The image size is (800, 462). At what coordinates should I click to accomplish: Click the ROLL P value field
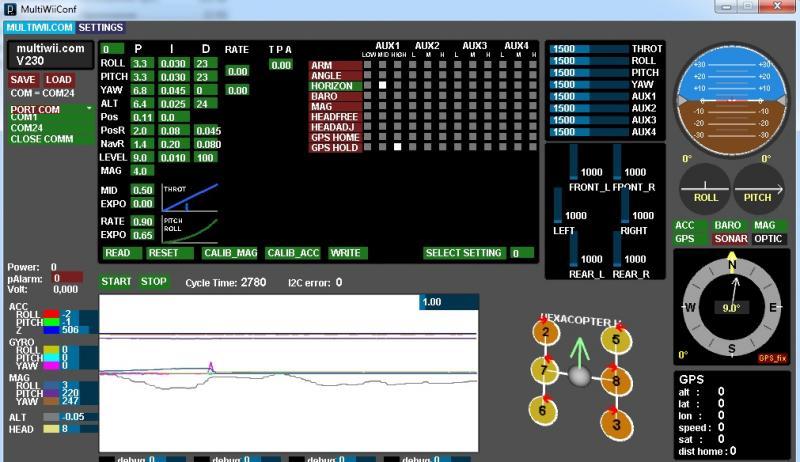[140, 63]
